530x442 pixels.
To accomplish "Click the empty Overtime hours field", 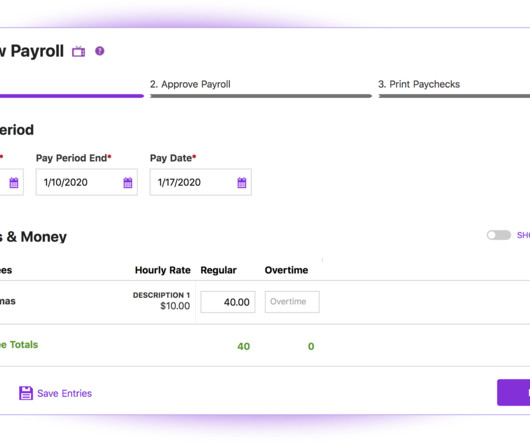I will point(292,302).
